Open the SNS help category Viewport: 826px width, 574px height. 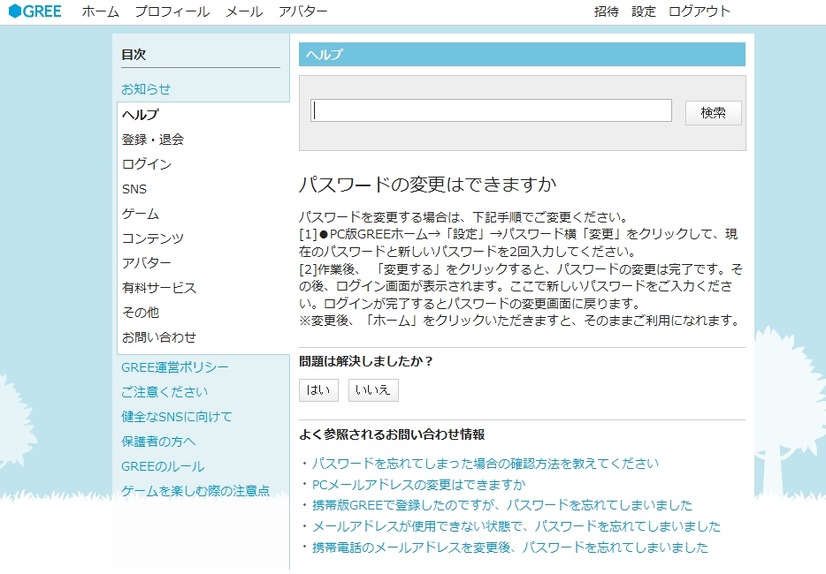coord(134,189)
